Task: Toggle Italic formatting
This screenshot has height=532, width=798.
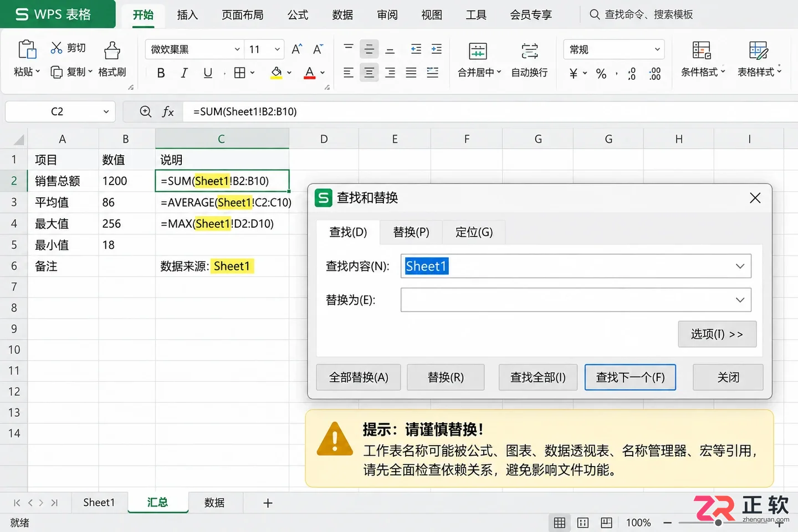Action: coord(184,73)
